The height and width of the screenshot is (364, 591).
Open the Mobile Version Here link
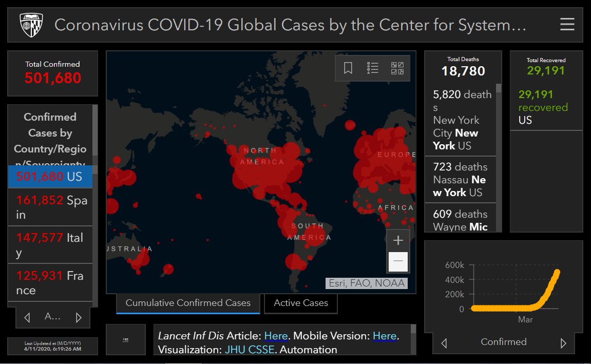385,336
